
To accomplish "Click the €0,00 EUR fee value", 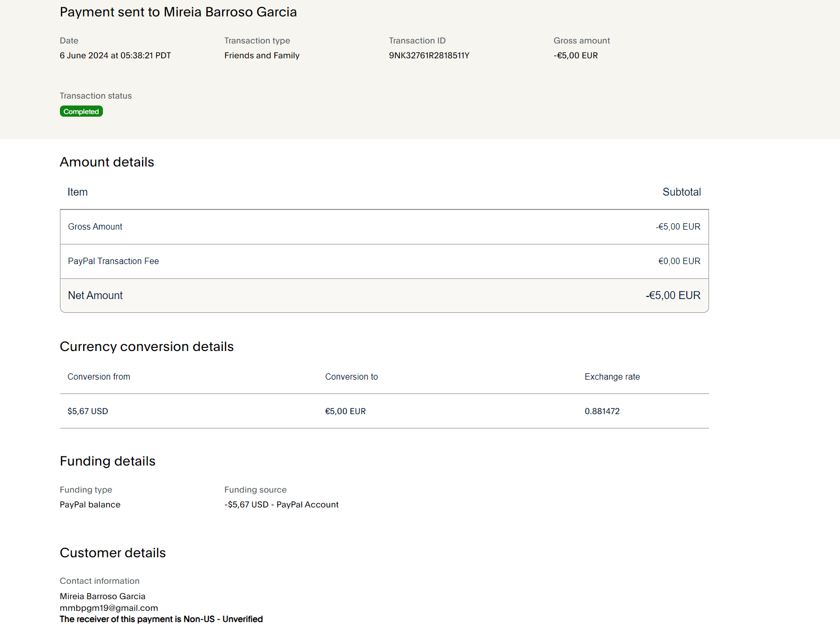I will (x=679, y=261).
